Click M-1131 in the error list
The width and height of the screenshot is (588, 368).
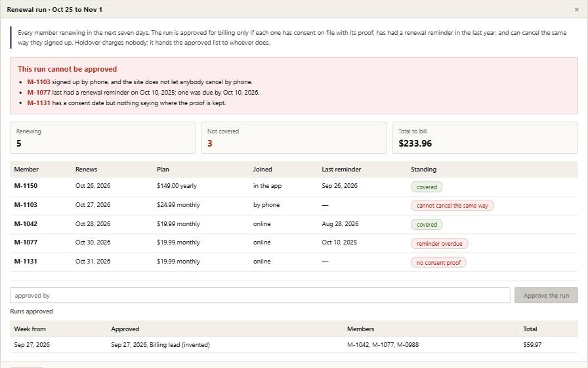tap(39, 103)
